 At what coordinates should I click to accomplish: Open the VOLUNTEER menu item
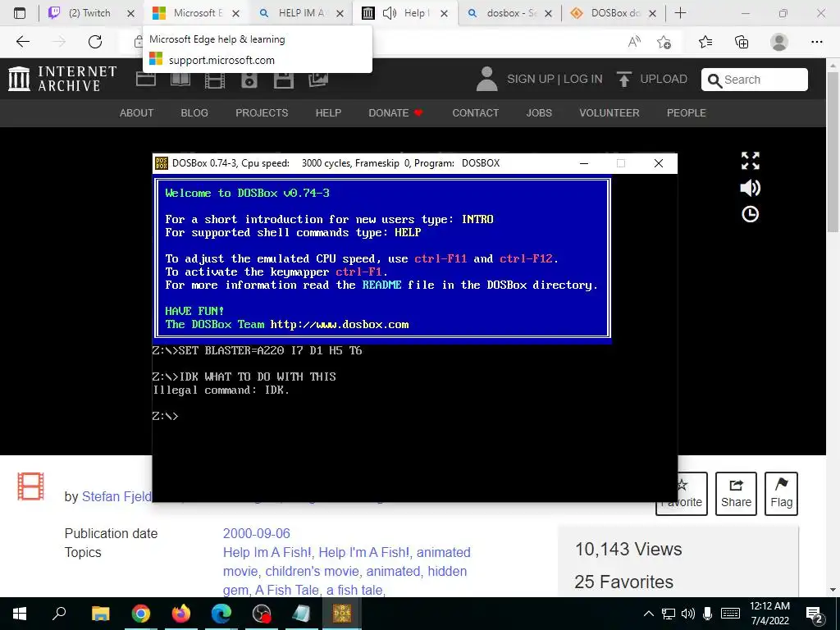609,113
